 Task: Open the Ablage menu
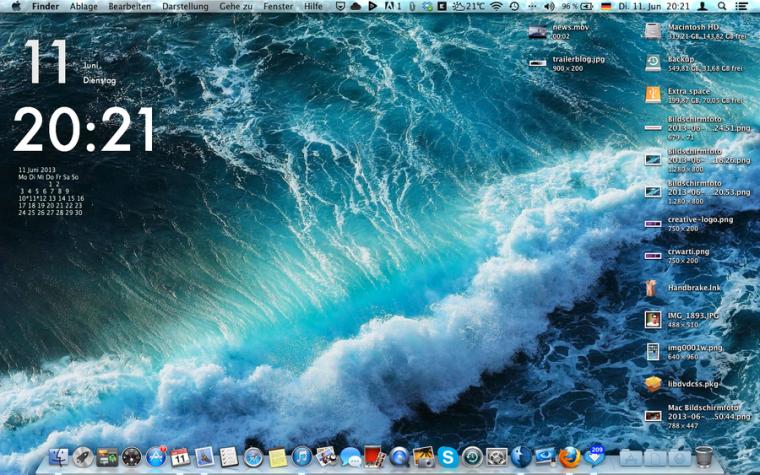pyautogui.click(x=83, y=6)
